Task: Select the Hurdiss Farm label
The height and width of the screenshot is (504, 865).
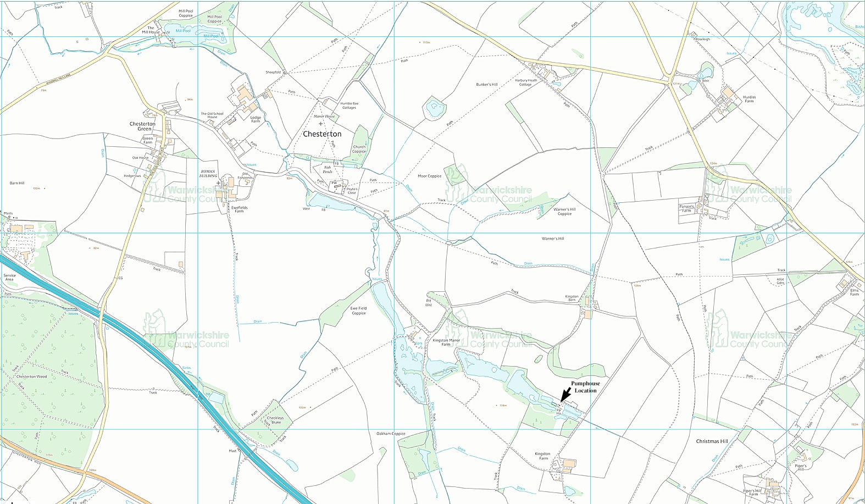Action: (x=749, y=99)
